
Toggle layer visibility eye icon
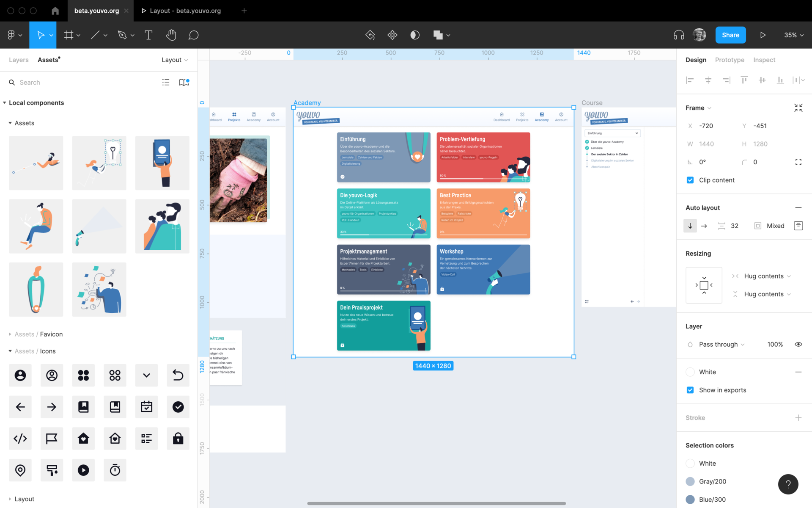click(798, 344)
